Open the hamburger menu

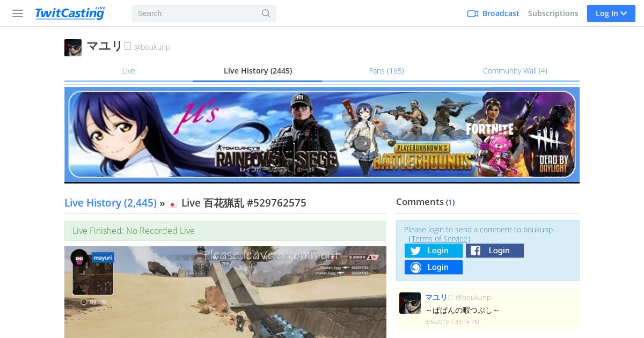[18, 13]
